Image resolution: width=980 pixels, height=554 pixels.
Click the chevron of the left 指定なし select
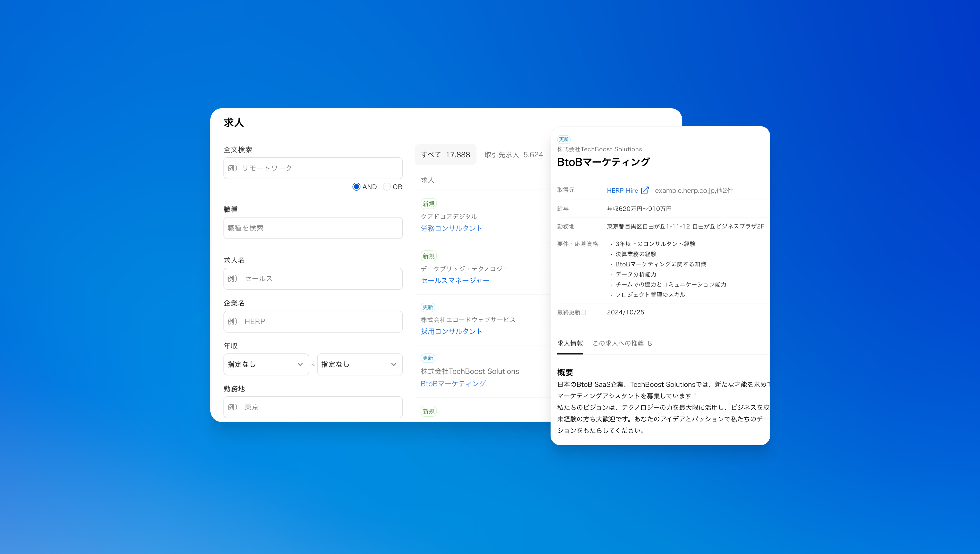tap(300, 364)
